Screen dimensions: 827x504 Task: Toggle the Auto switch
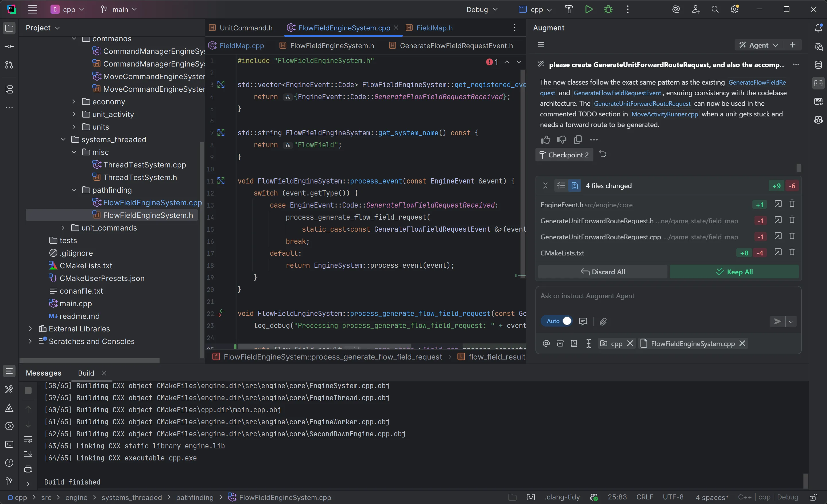(556, 321)
